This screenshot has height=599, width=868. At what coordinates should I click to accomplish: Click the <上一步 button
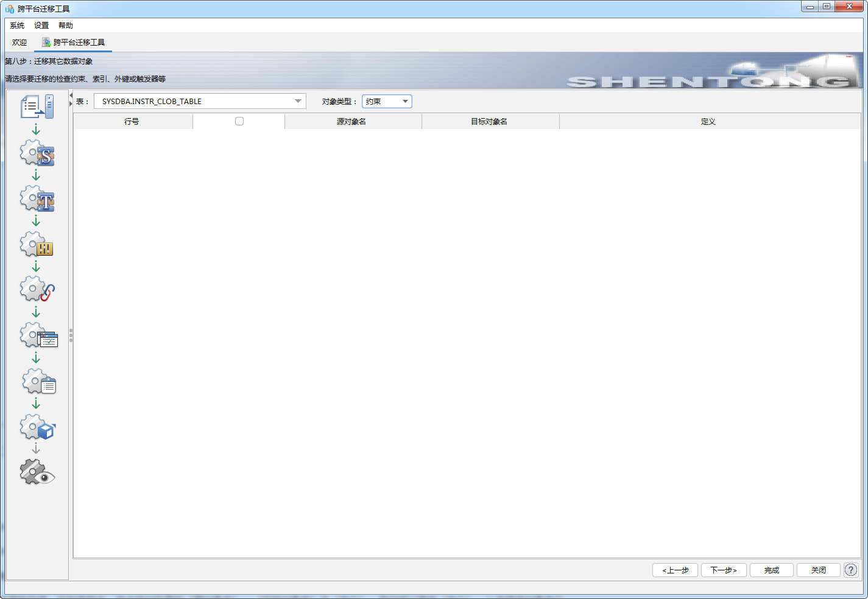675,570
